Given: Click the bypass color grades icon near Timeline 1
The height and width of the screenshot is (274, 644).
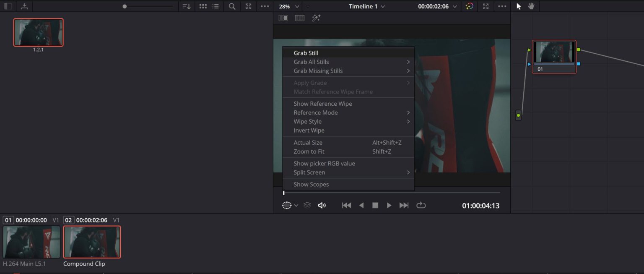Looking at the screenshot, I should (x=469, y=6).
